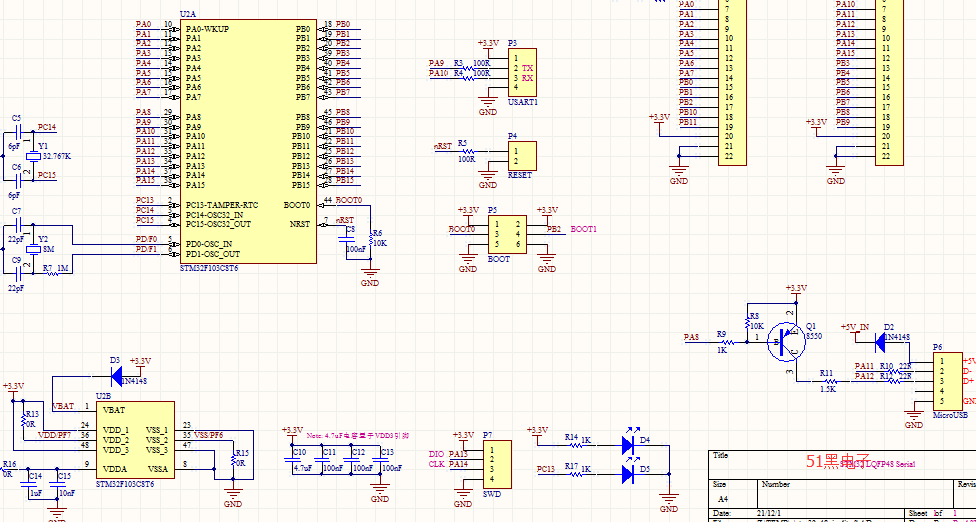
Task: Click the C14 1uF capacitor
Action: click(x=29, y=483)
